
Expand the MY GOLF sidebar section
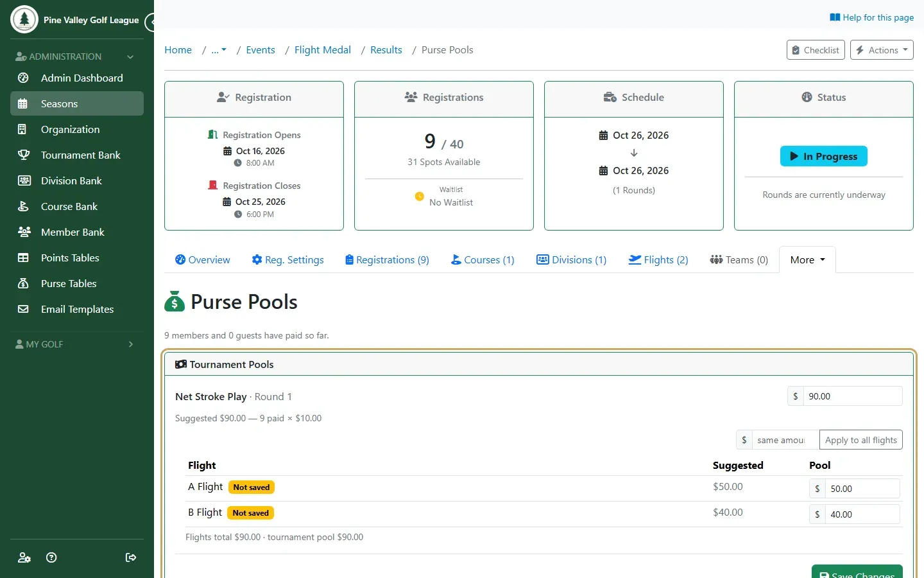click(77, 344)
